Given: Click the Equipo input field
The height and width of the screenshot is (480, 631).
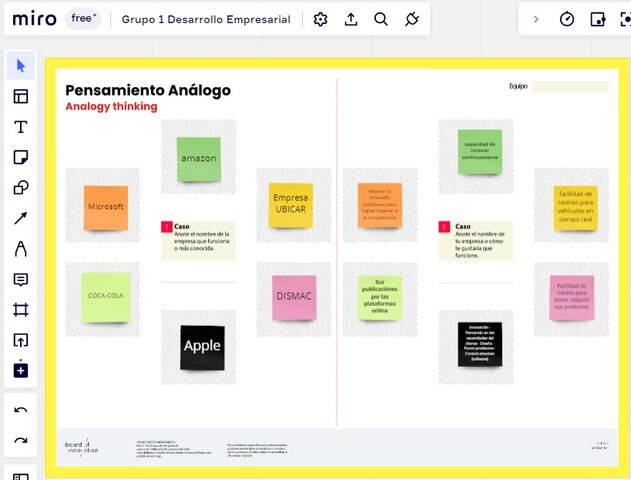Looking at the screenshot, I should 570,87.
